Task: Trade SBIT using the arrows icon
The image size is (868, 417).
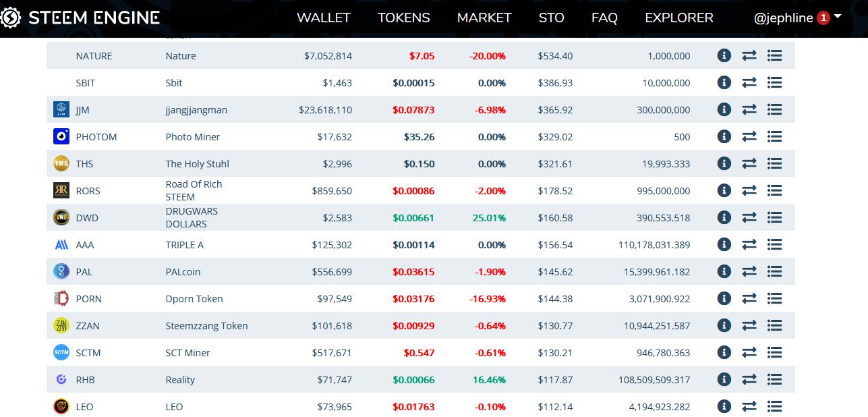Action: point(749,82)
